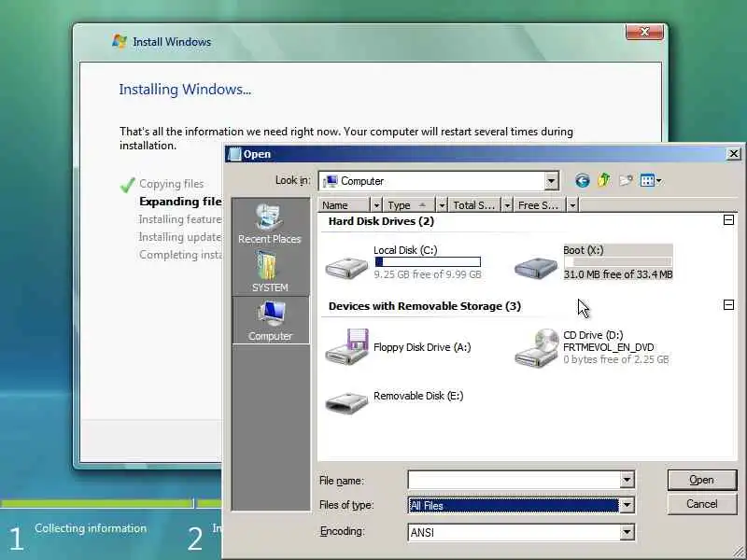747x560 pixels.
Task: Click Hard Disk Drives (2) heading
Action: 381,221
